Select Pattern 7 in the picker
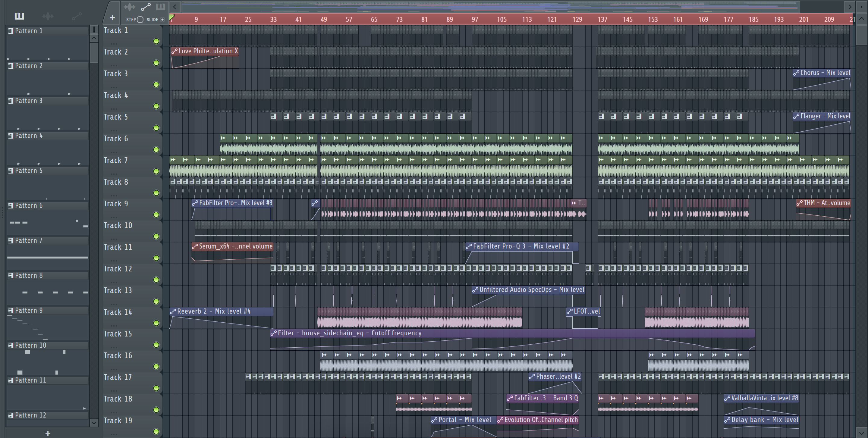 [x=48, y=241]
